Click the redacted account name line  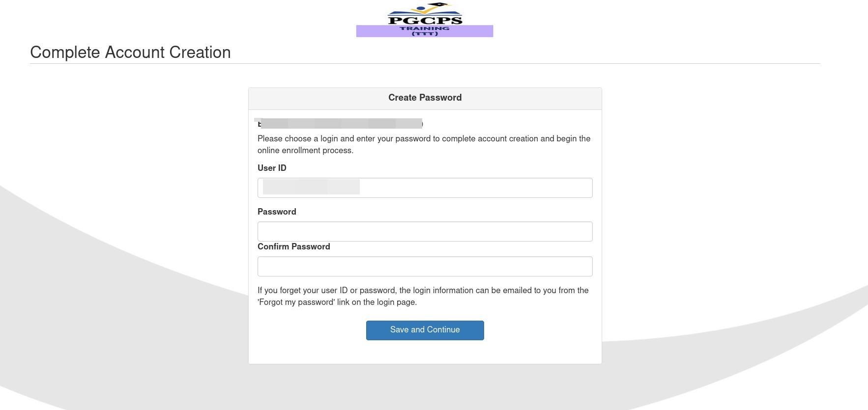(x=340, y=124)
